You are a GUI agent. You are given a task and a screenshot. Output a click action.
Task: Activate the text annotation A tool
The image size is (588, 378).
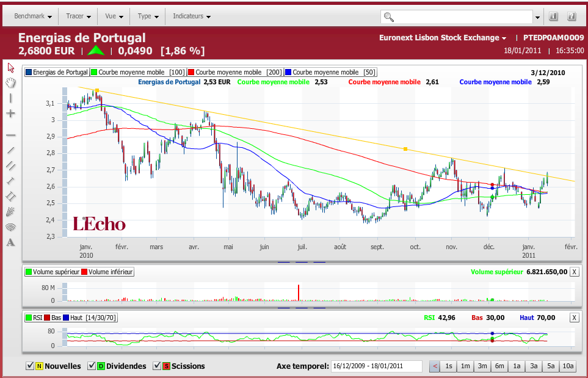click(10, 242)
